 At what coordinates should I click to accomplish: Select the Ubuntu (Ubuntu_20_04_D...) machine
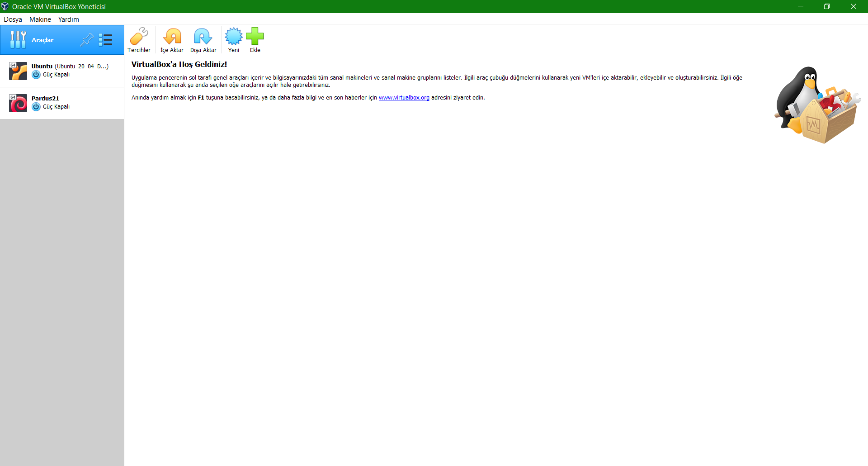pyautogui.click(x=62, y=71)
